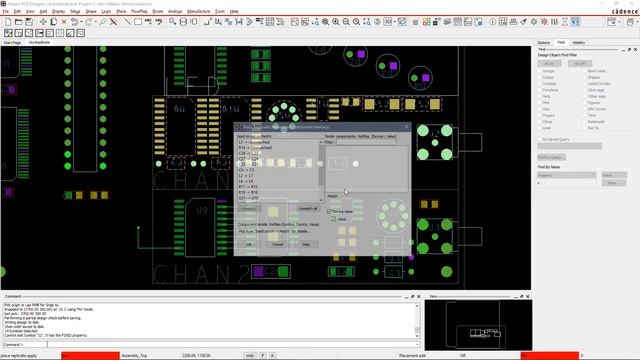Click the Hourglass icon in toolbar
This screenshot has width=640, height=360.
click(x=565, y=22)
